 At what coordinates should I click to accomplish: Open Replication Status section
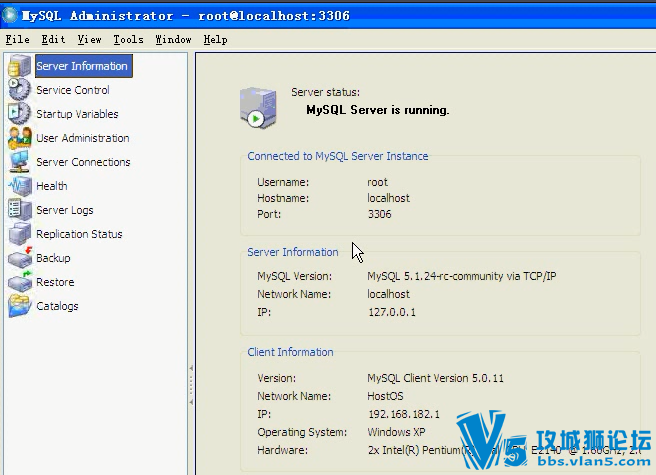click(x=79, y=234)
